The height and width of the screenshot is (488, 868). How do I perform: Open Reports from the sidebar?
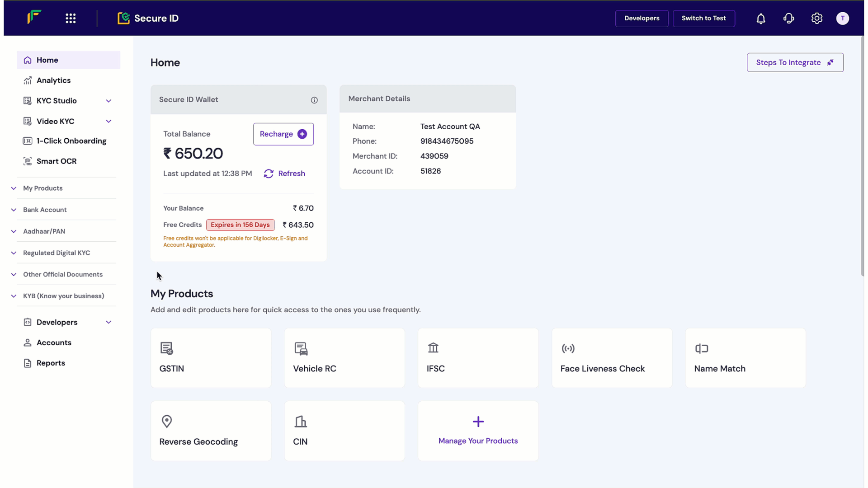(x=51, y=363)
